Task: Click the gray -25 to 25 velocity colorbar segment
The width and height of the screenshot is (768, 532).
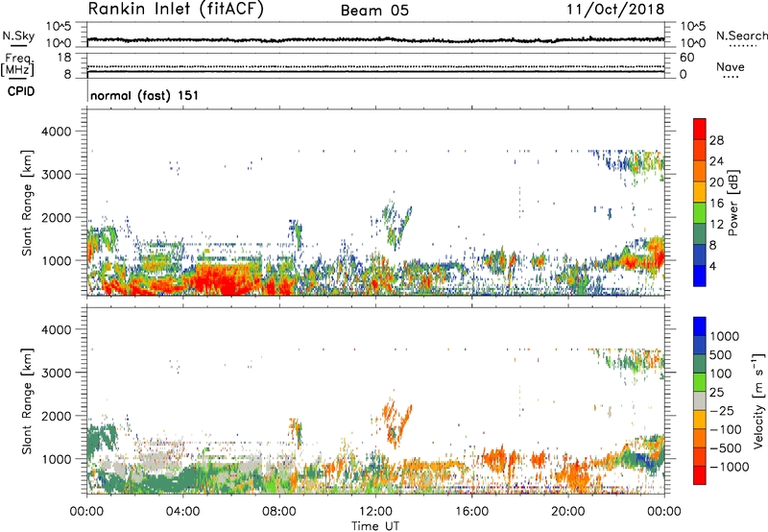Action: (700, 400)
